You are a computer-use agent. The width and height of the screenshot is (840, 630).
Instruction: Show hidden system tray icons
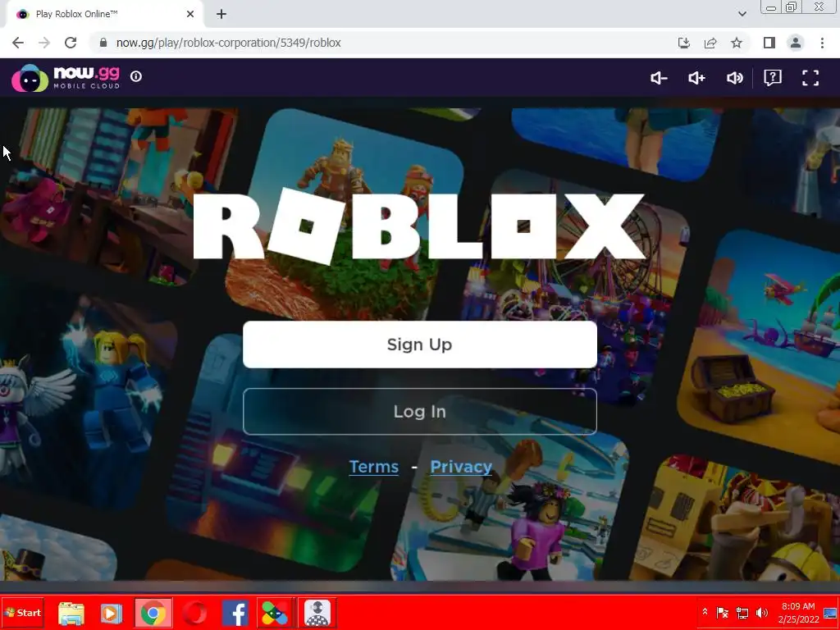coord(705,612)
